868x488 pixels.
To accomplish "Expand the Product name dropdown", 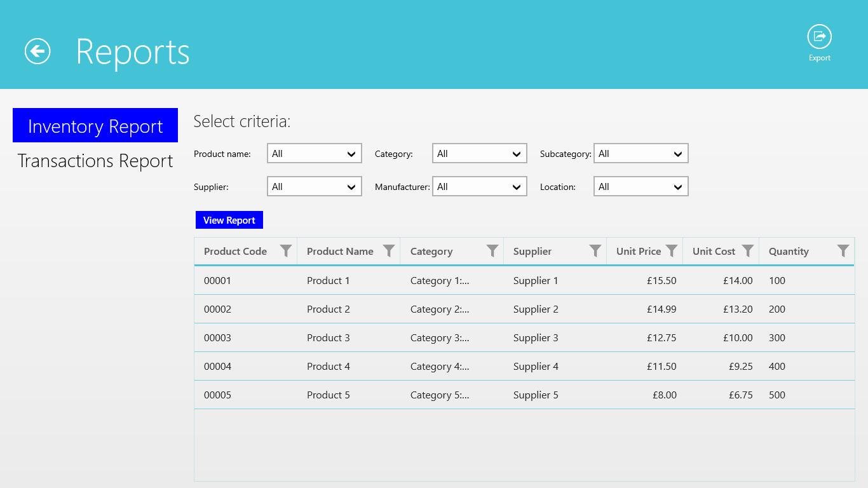I will pyautogui.click(x=315, y=154).
